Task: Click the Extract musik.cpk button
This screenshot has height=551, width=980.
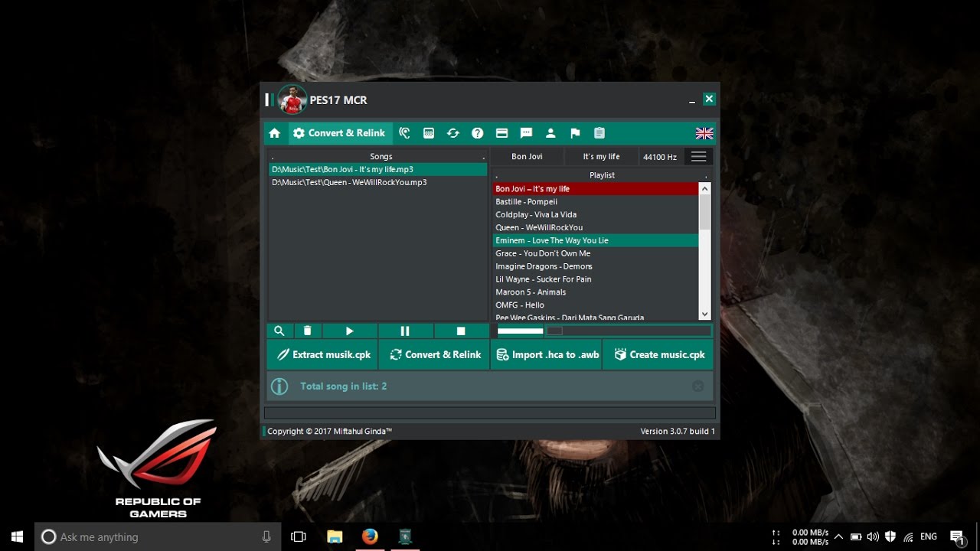Action: pyautogui.click(x=322, y=354)
